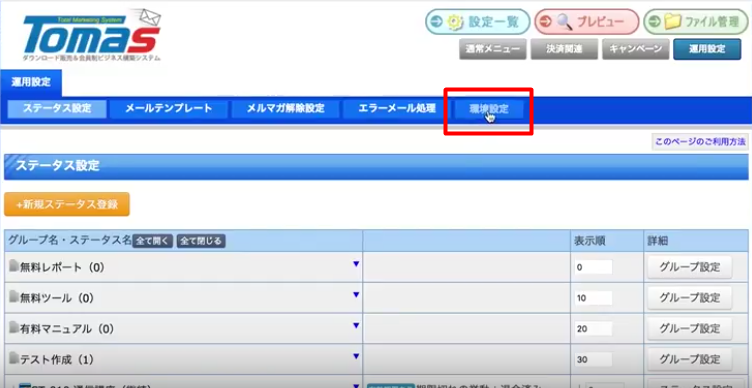Image resolution: width=752 pixels, height=388 pixels.
Task: Edit display order field showing 20
Action: (x=593, y=329)
